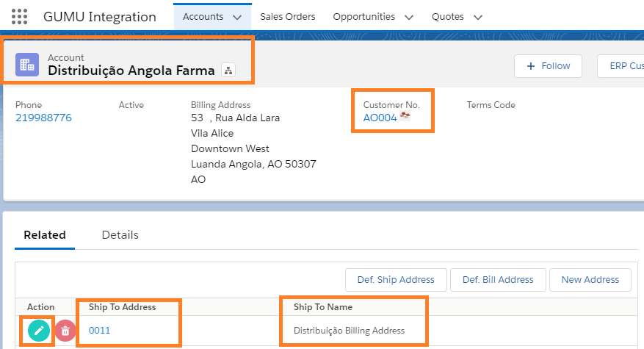This screenshot has width=644, height=349.
Task: Delete the 0011 address with the trash icon
Action: [x=65, y=331]
